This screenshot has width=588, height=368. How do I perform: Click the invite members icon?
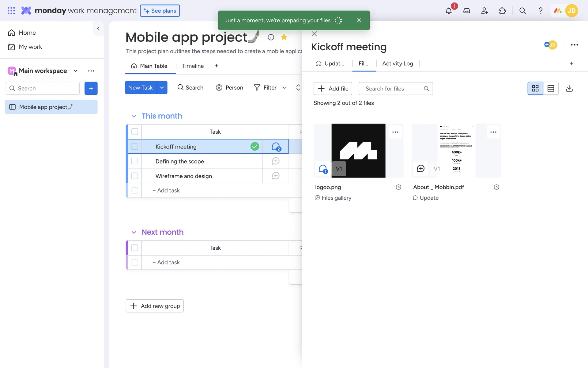484,11
